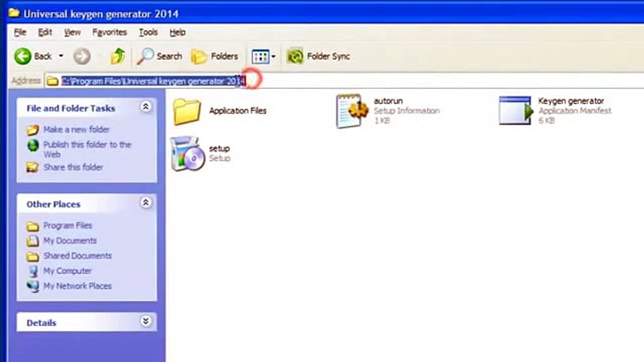
Task: Open the Back history dropdown arrow
Action: point(61,56)
